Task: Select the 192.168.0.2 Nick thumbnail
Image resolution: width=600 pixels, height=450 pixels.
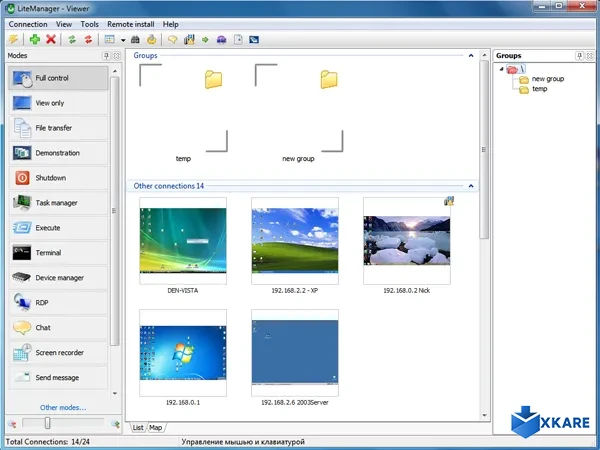Action: tap(407, 241)
